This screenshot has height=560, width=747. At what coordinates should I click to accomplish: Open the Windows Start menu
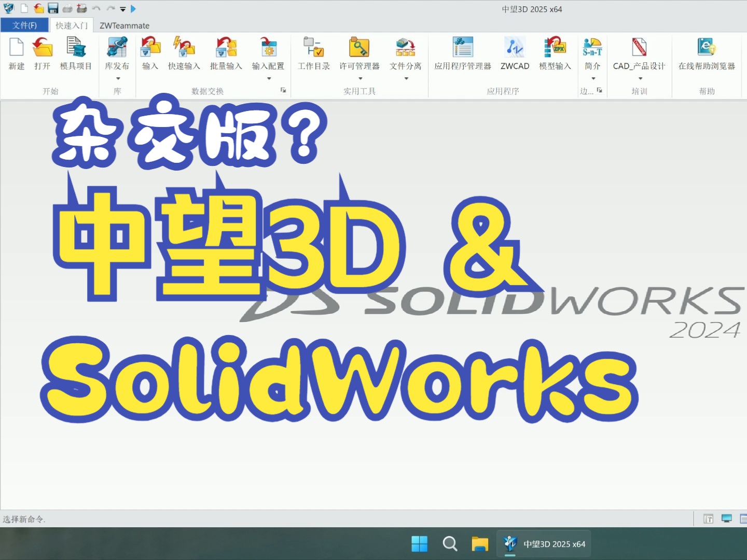(419, 544)
